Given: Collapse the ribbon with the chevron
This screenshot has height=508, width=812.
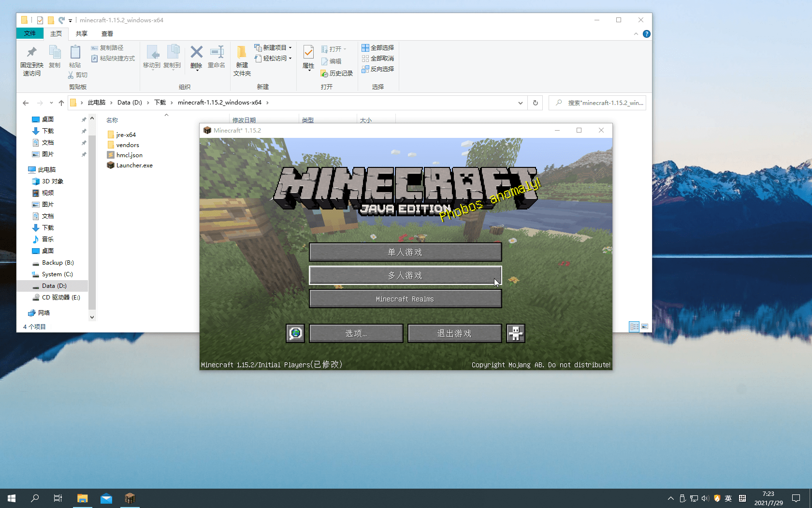Looking at the screenshot, I should 636,34.
